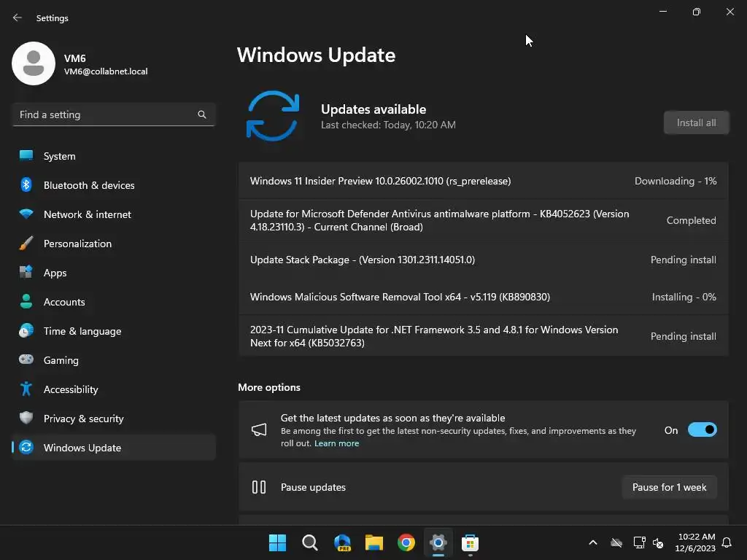Click Pause for 1 week
The width and height of the screenshot is (747, 560).
[x=670, y=487]
